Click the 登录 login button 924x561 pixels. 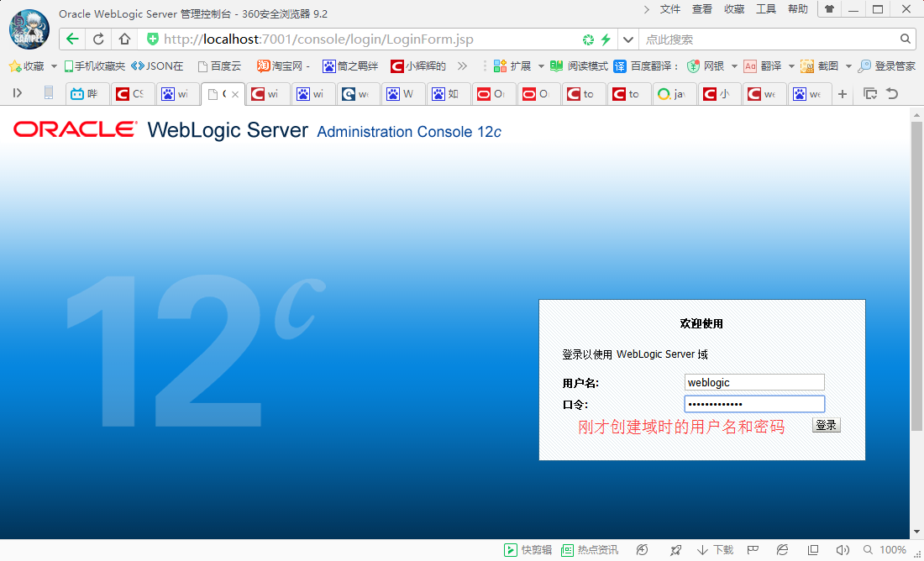[x=827, y=425]
